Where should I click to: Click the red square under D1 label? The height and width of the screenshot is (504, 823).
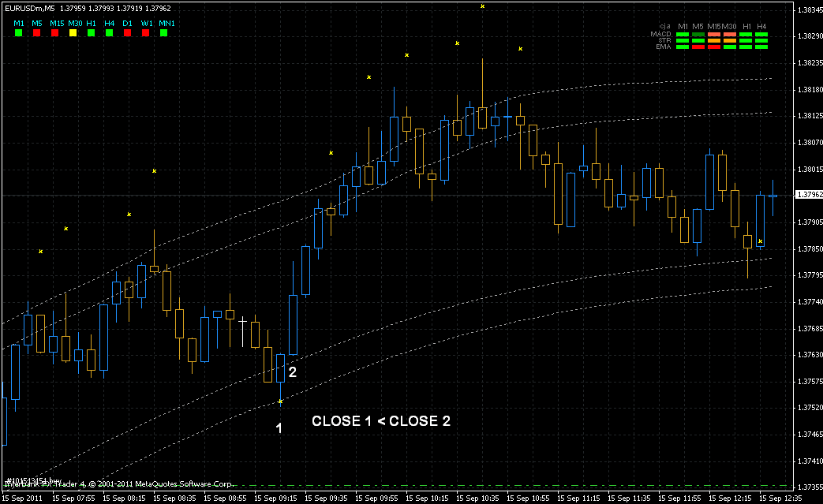tap(128, 33)
